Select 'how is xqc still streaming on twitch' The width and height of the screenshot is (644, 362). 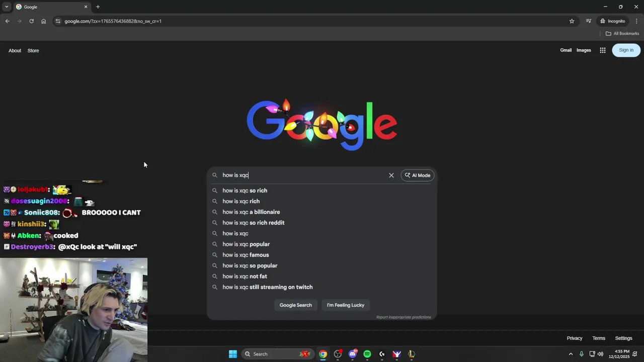coord(322,287)
